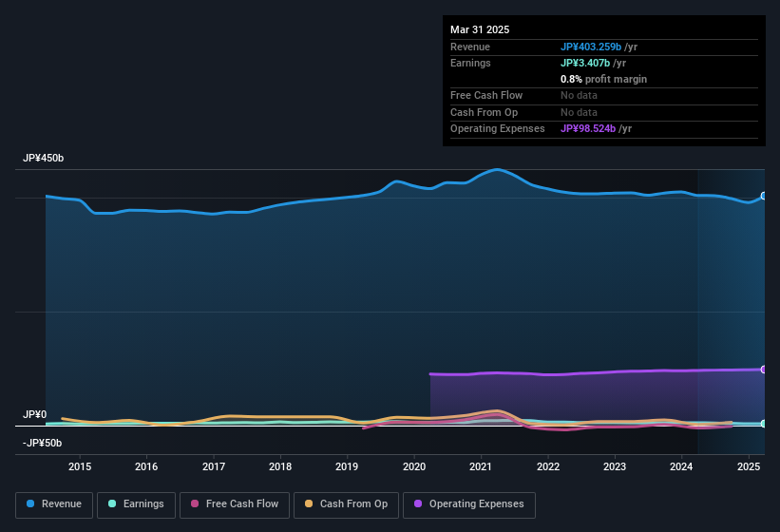Click the blue Revenue endpoint marker

click(764, 196)
